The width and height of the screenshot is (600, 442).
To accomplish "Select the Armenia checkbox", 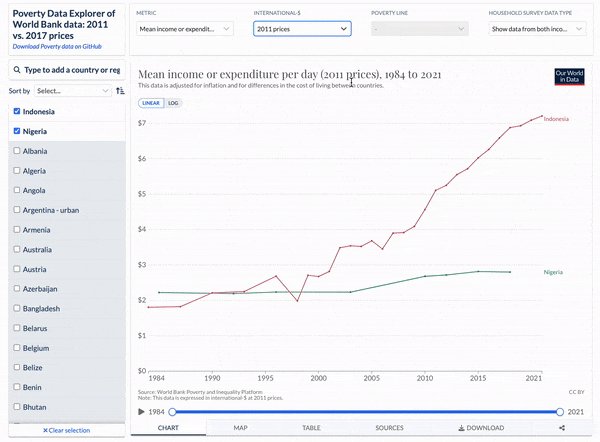I will click(x=17, y=230).
